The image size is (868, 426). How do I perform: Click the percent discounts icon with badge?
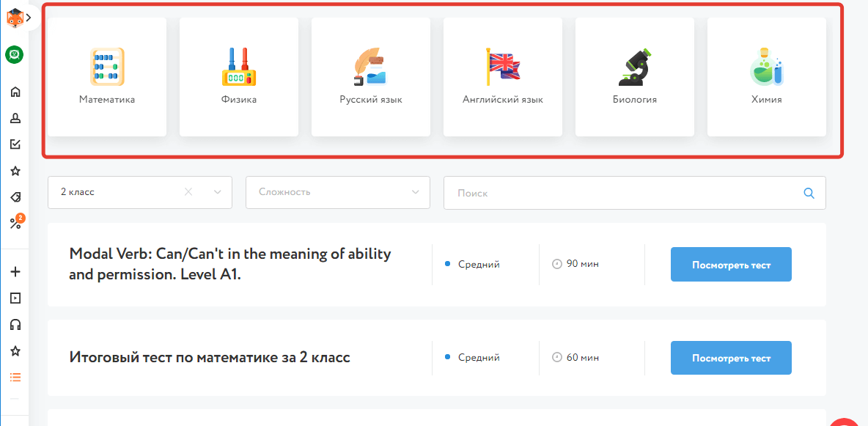(x=15, y=224)
